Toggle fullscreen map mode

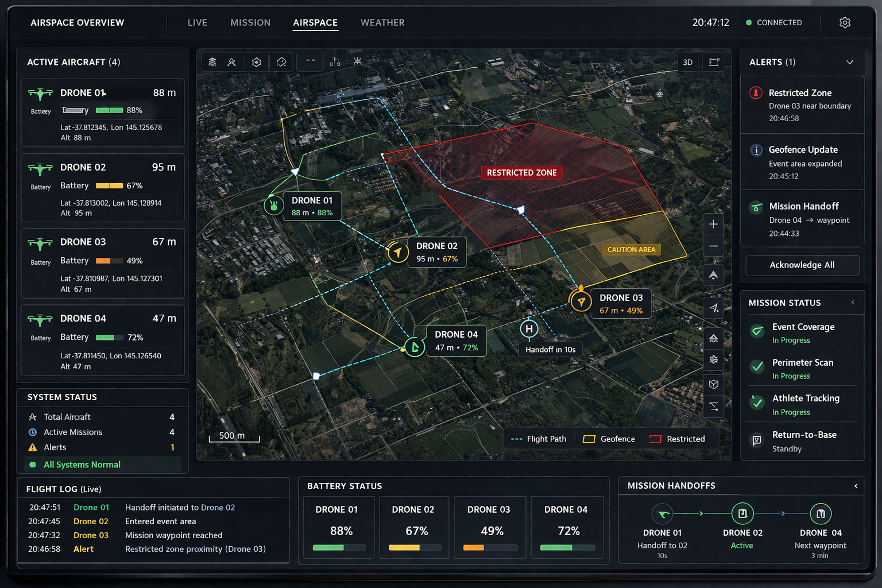[x=714, y=62]
